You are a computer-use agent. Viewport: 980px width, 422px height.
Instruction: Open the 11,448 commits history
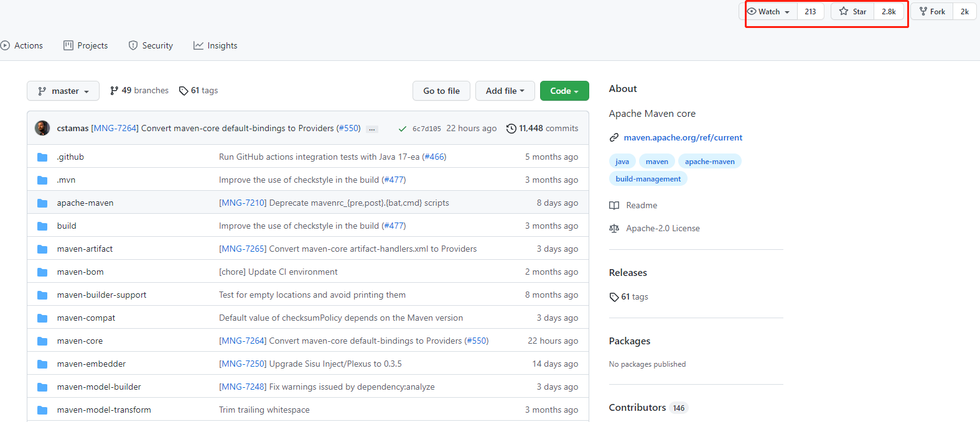542,128
